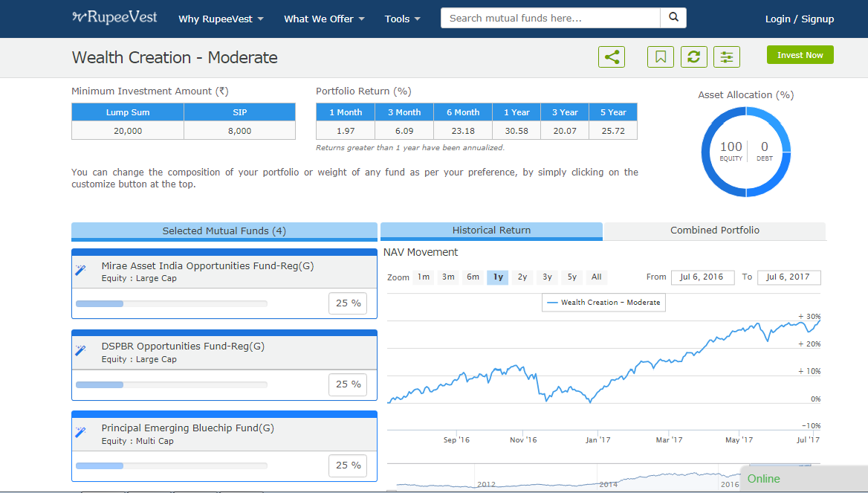Expand the What We Offer menu

tap(325, 19)
